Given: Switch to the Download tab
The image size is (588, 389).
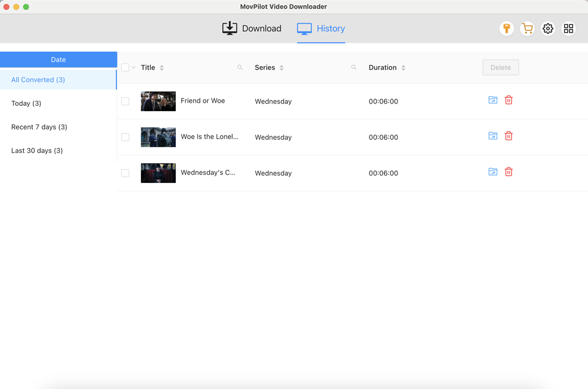Looking at the screenshot, I should (x=251, y=28).
